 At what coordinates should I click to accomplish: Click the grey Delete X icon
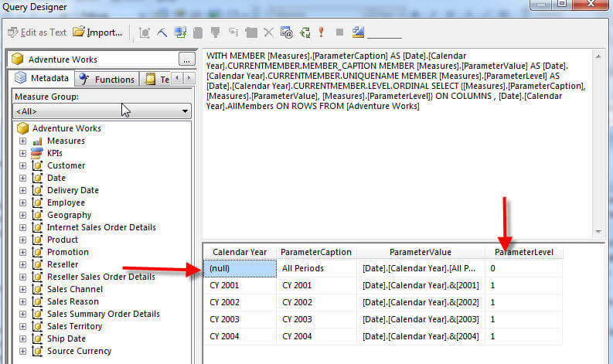pos(268,32)
